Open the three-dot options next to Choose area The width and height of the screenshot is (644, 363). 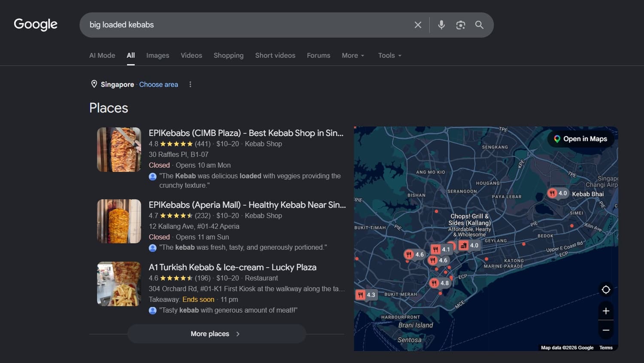[x=190, y=84]
